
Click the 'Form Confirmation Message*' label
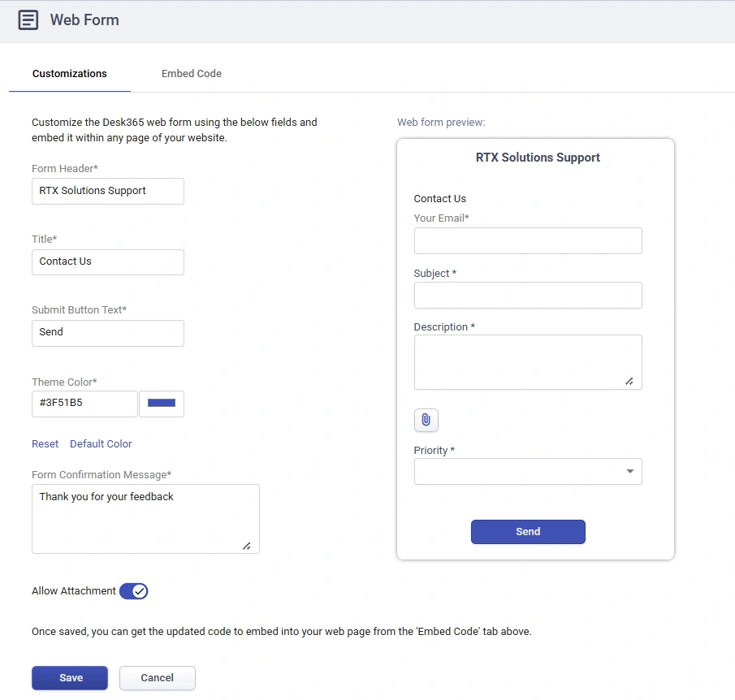coord(102,475)
